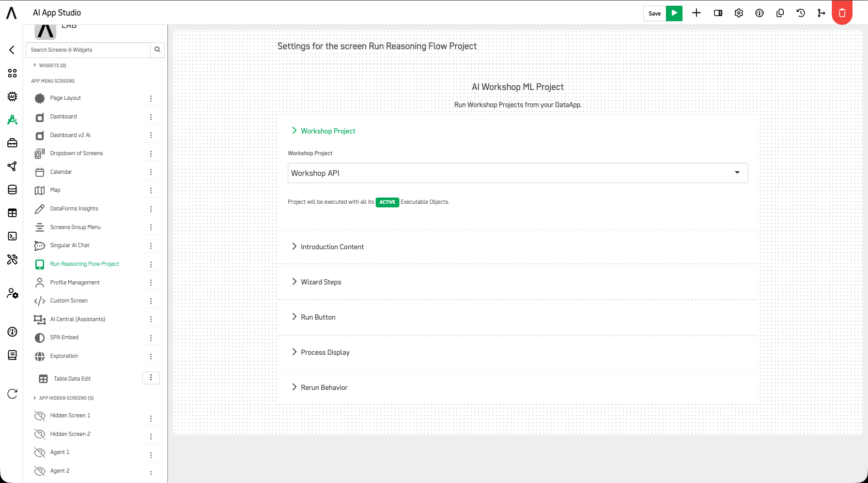
Task: Open user settings icon in left rail
Action: [12, 293]
